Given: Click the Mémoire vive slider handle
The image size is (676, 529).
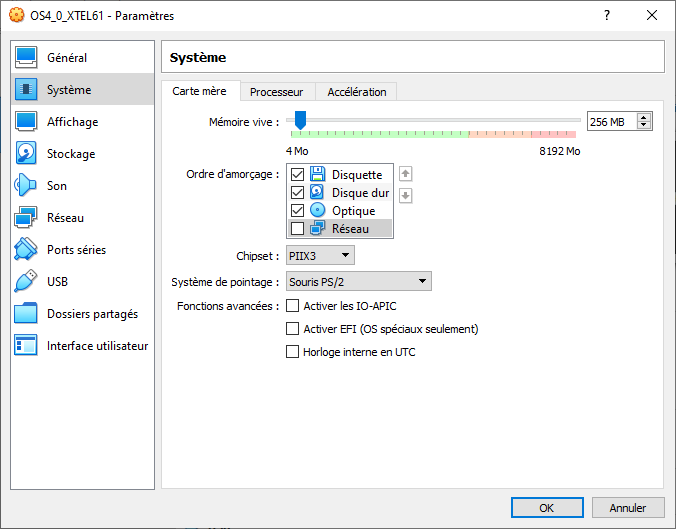Looking at the screenshot, I should 300,121.
